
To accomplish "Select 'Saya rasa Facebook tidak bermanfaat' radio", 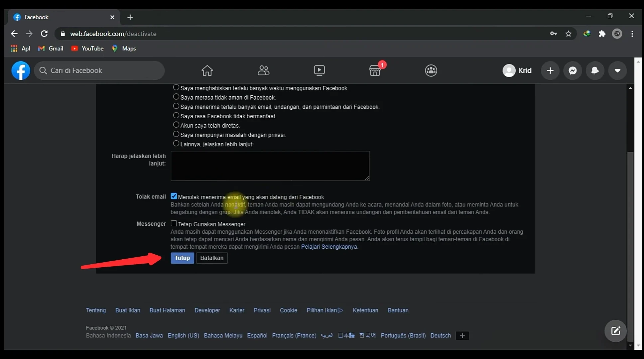I will coord(176,115).
